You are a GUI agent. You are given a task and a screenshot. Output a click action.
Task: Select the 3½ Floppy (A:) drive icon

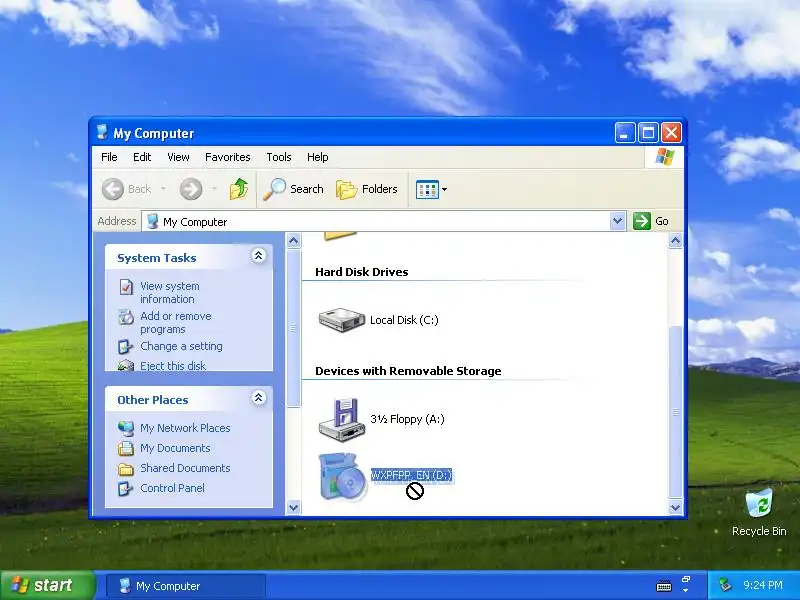click(342, 419)
